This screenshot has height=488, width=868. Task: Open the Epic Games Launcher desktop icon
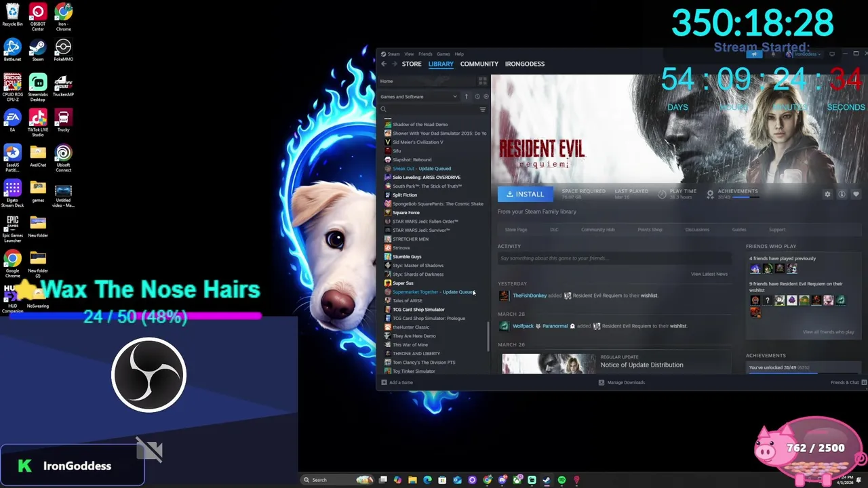click(12, 230)
